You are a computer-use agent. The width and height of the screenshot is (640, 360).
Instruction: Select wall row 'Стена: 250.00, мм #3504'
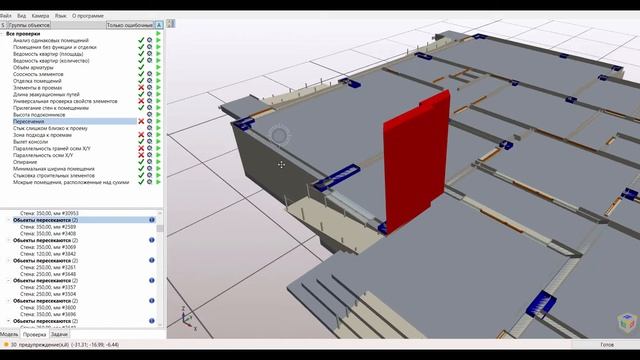(x=48, y=294)
